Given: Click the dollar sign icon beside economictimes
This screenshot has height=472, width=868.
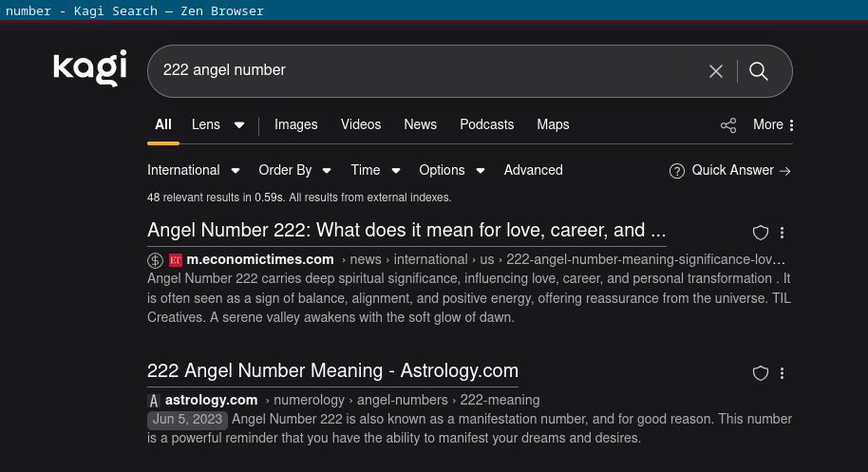Looking at the screenshot, I should click(156, 260).
